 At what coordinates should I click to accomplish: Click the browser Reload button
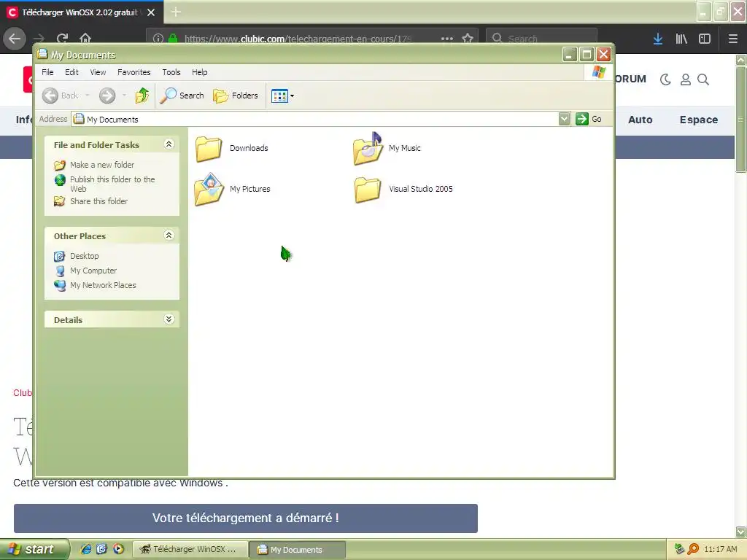click(x=62, y=39)
